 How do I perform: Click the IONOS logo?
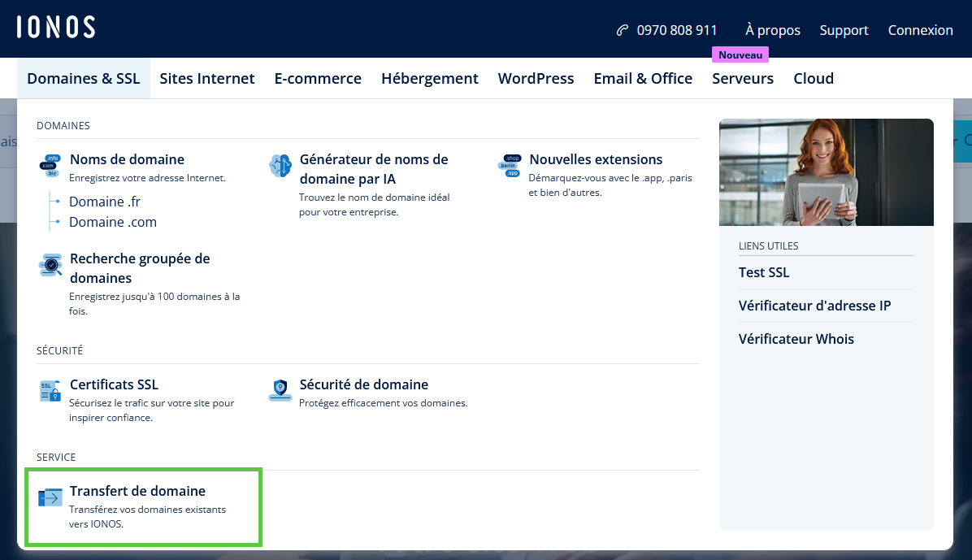pyautogui.click(x=55, y=28)
